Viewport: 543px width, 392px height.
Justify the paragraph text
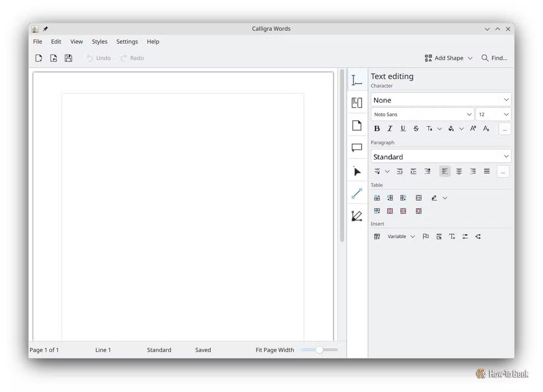[487, 171]
